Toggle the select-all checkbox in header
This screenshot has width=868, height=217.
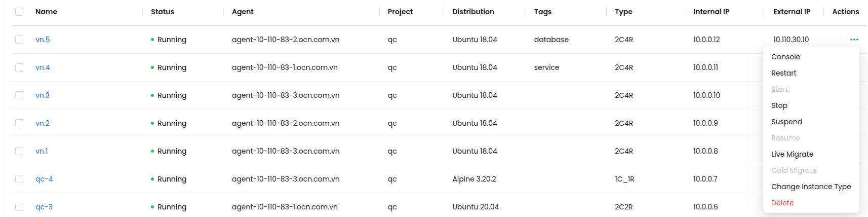click(x=19, y=12)
